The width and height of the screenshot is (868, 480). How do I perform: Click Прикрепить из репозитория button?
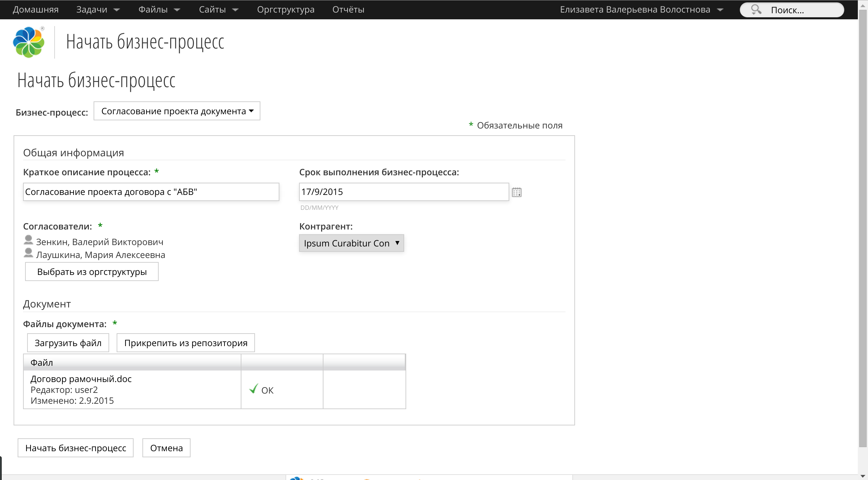(x=185, y=343)
